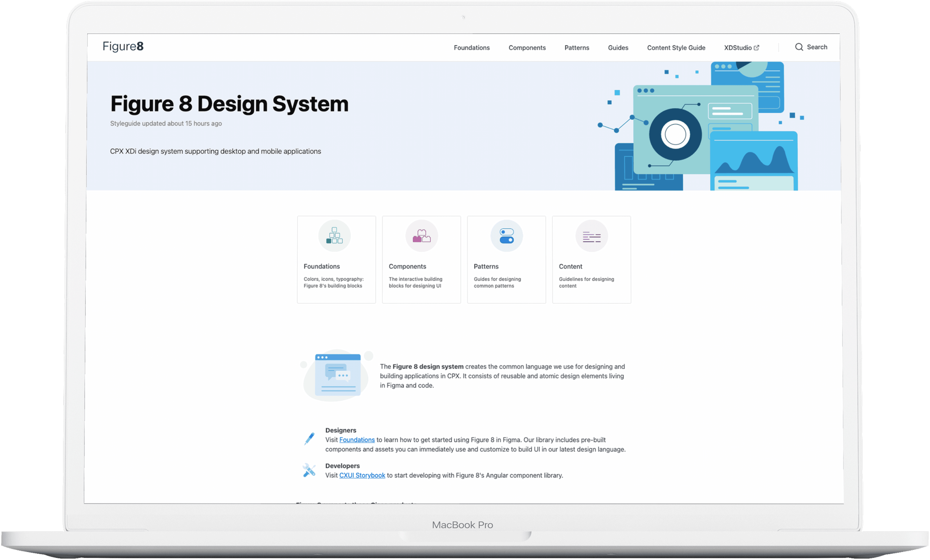The height and width of the screenshot is (560, 930).
Task: Open the CXUI Storybook link
Action: coord(362,475)
